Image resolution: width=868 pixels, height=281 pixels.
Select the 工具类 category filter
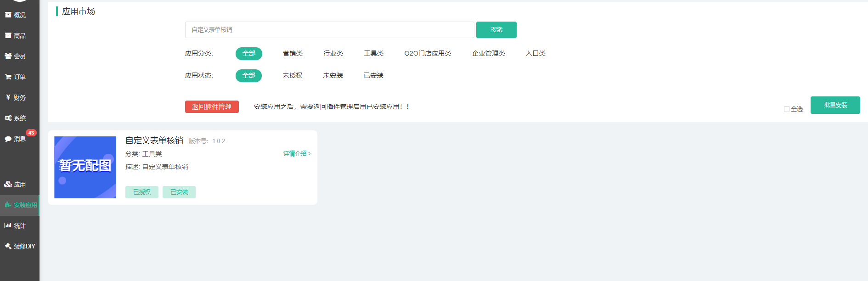point(373,53)
